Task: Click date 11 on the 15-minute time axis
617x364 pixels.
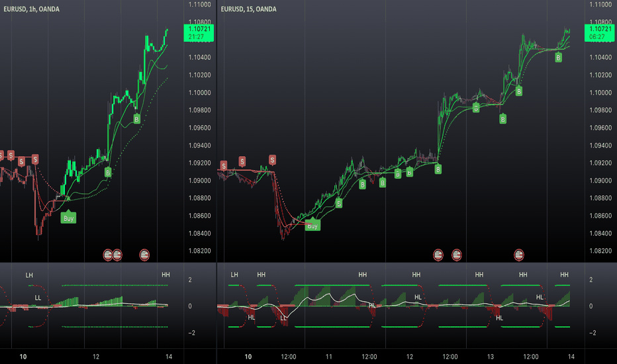Action: click(328, 357)
